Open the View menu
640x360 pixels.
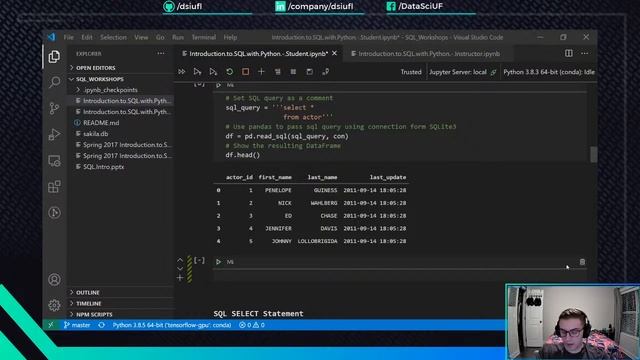point(141,37)
